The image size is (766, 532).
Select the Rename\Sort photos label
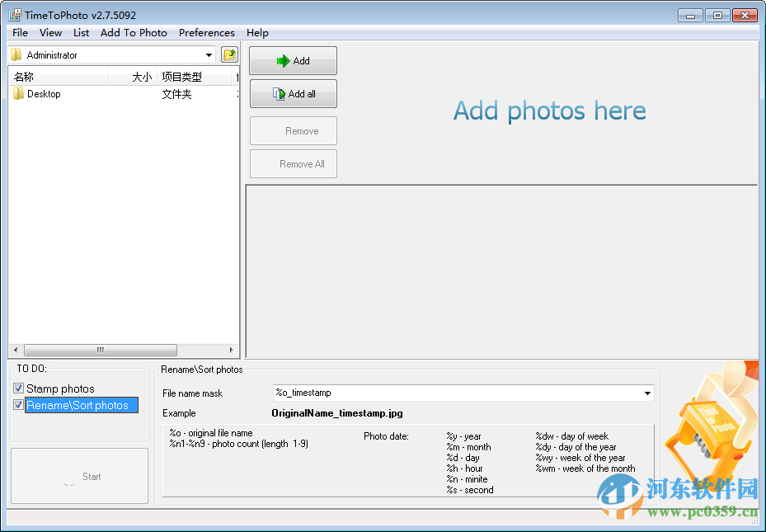tap(81, 406)
